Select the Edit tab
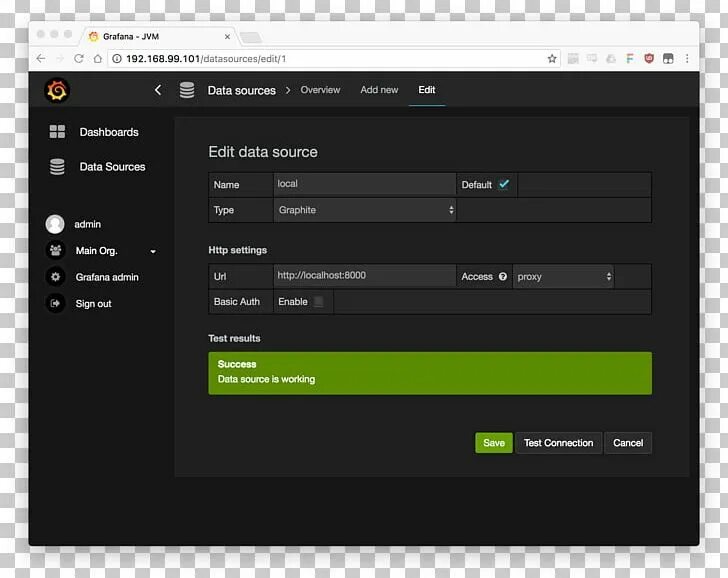The height and width of the screenshot is (578, 728). tap(427, 90)
